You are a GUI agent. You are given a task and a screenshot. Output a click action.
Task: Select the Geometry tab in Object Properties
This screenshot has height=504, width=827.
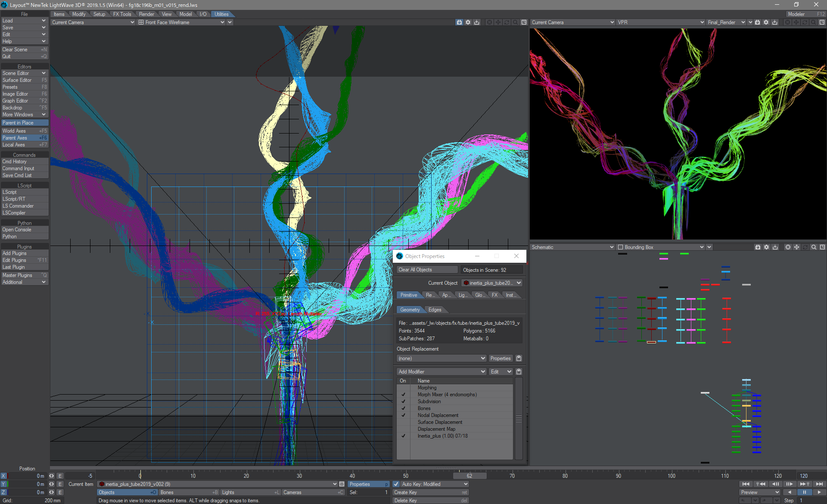[x=409, y=310]
